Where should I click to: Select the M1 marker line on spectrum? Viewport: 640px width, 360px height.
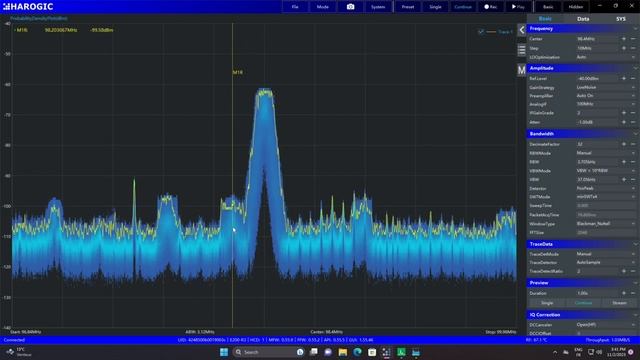pyautogui.click(x=233, y=176)
